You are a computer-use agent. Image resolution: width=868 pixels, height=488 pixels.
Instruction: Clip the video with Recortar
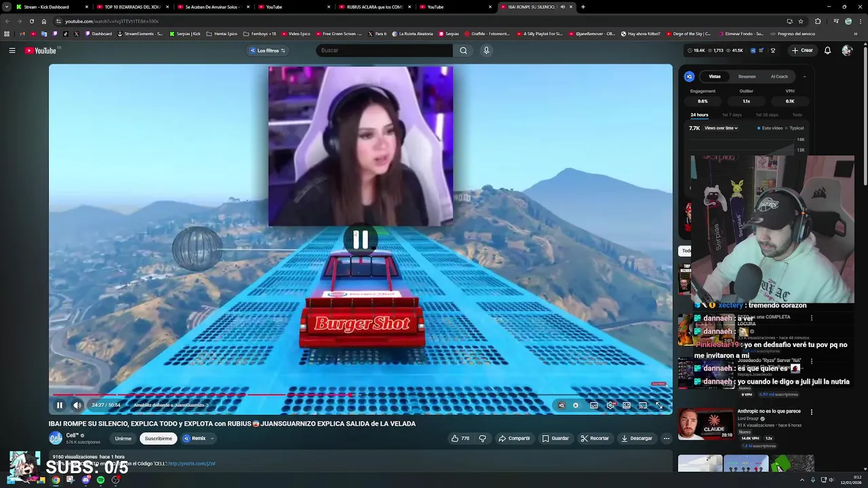point(595,439)
